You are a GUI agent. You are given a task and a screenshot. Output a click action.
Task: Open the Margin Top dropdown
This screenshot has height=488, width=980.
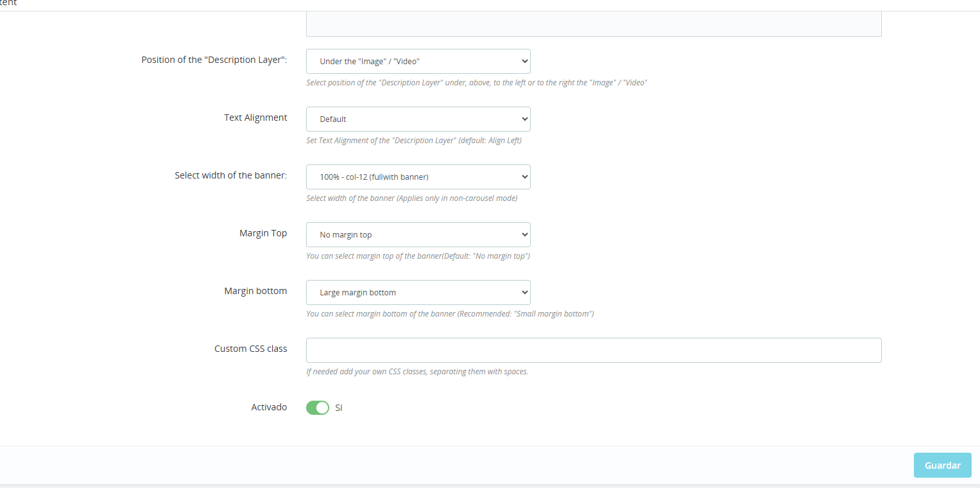(x=418, y=235)
